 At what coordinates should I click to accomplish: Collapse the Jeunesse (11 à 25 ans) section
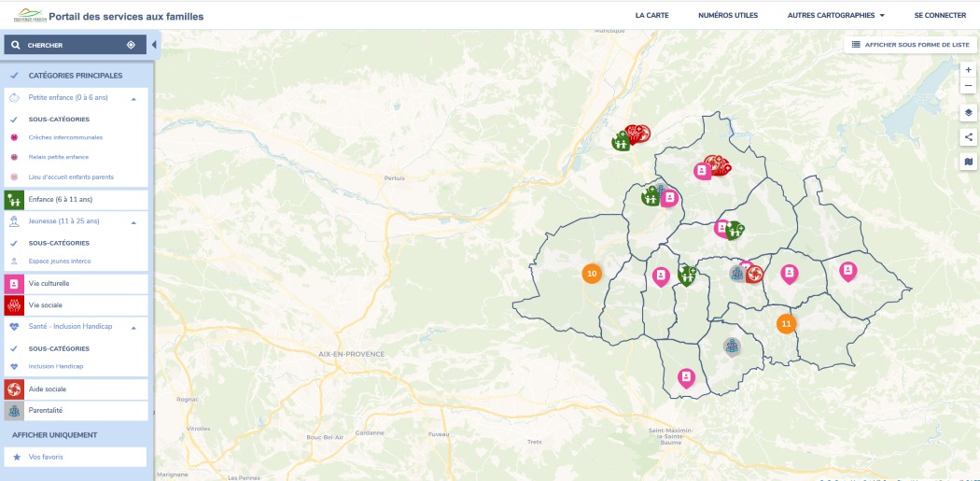pyautogui.click(x=133, y=222)
